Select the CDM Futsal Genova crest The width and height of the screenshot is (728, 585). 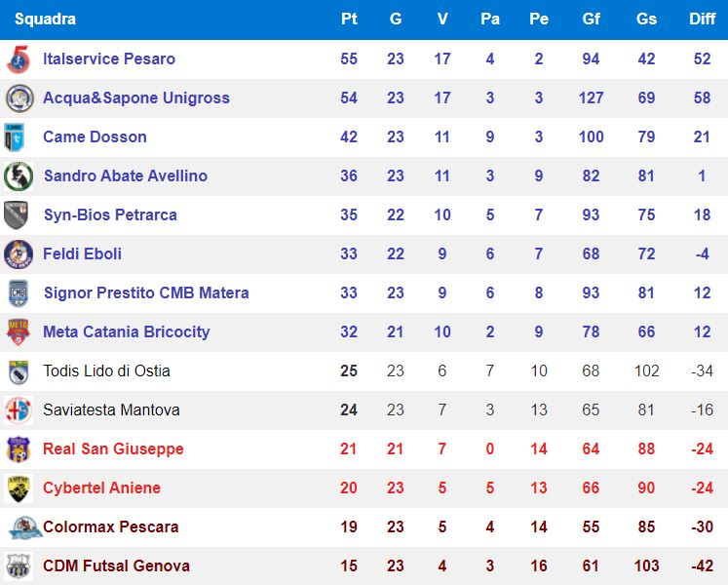click(19, 565)
